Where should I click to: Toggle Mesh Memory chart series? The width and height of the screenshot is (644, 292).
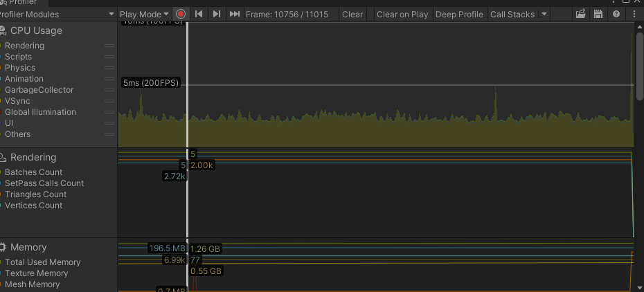coord(32,284)
